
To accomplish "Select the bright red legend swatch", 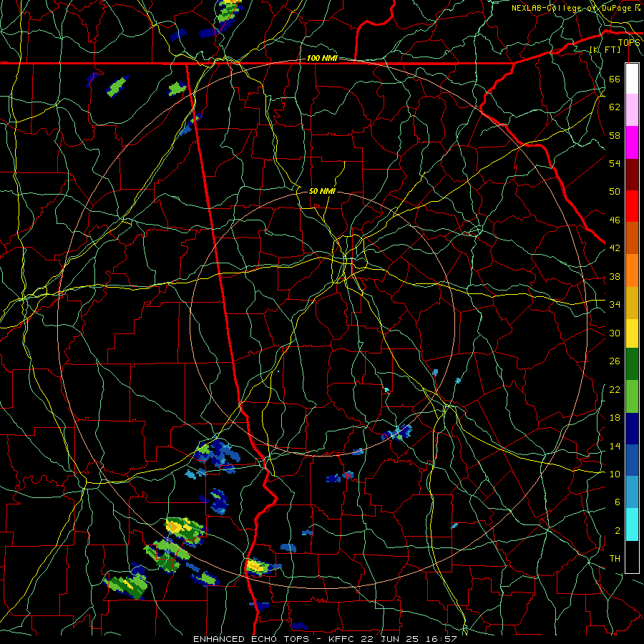I will 632,206.
